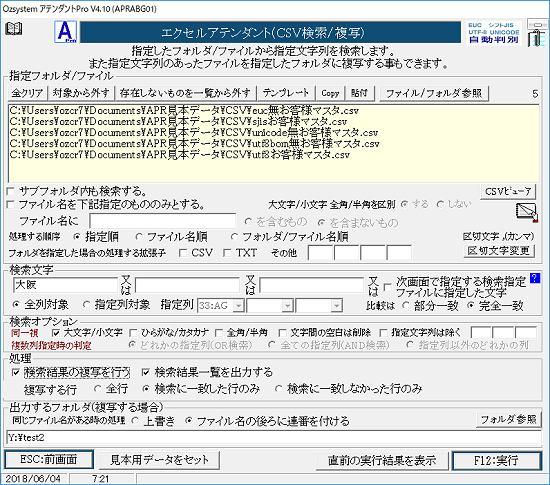Click 存在しないものを一覧から外す button
This screenshot has width=550, height=485.
click(x=186, y=93)
